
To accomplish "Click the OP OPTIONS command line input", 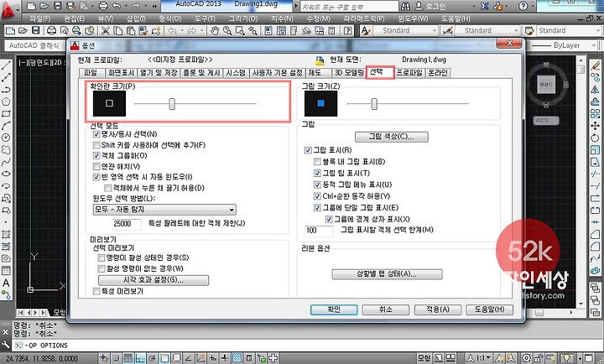I will (x=308, y=346).
